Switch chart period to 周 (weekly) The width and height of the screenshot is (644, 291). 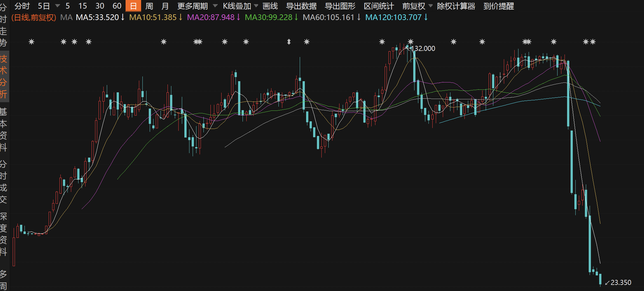tap(149, 6)
